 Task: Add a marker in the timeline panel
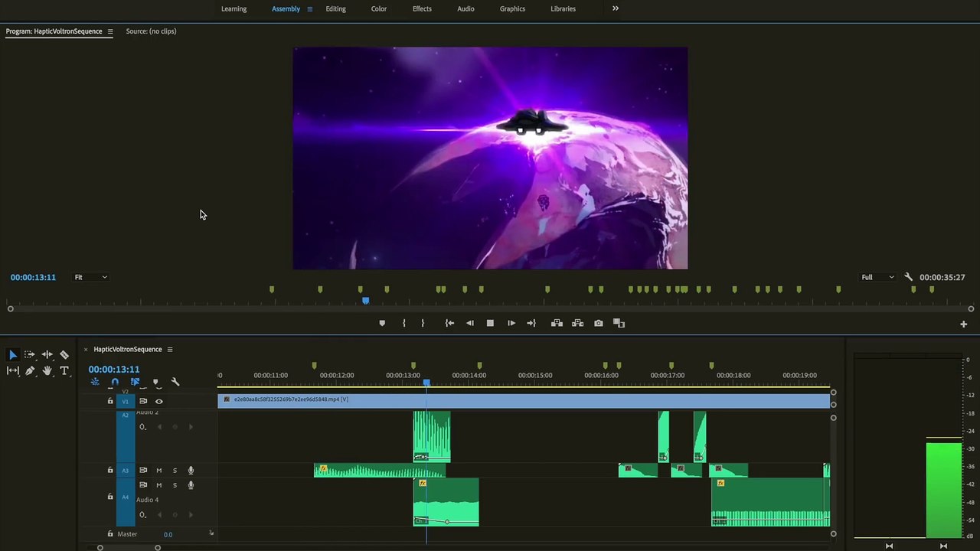155,382
